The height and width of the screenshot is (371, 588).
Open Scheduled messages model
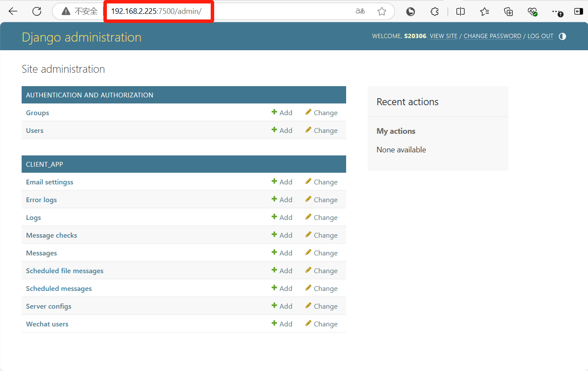(59, 288)
